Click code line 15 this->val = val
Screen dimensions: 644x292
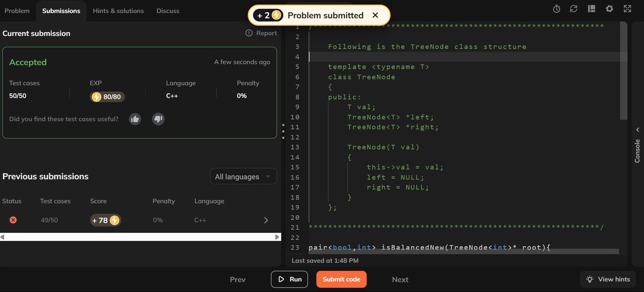(405, 167)
